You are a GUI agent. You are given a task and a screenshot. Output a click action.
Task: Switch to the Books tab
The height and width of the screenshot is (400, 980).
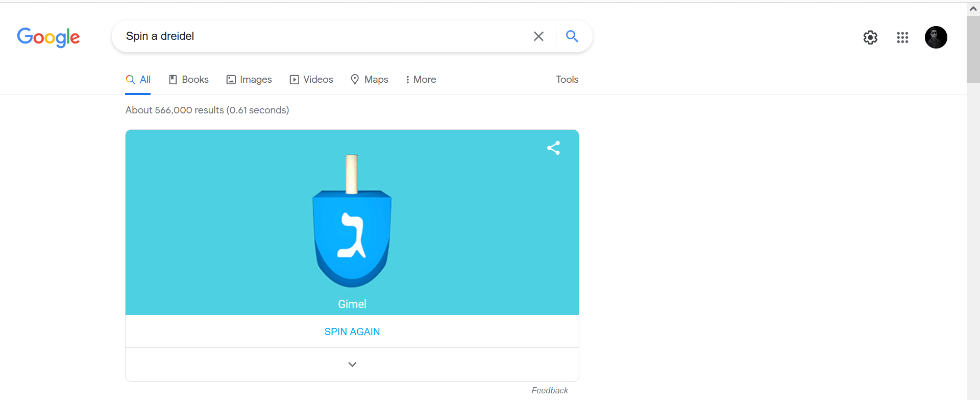[189, 79]
